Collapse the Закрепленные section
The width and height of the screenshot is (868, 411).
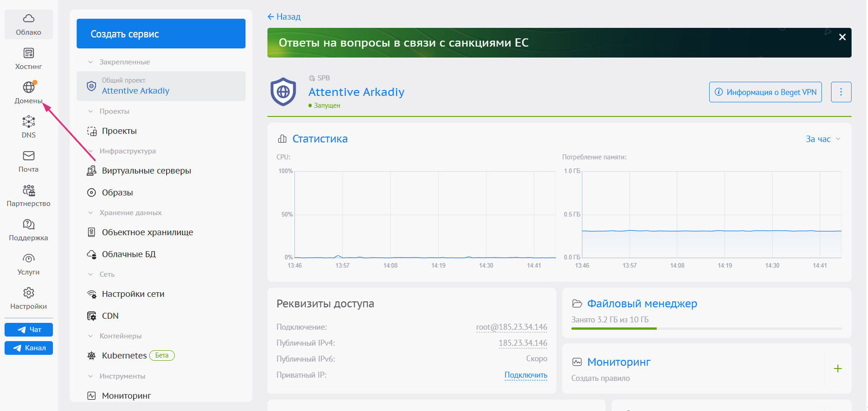point(90,62)
